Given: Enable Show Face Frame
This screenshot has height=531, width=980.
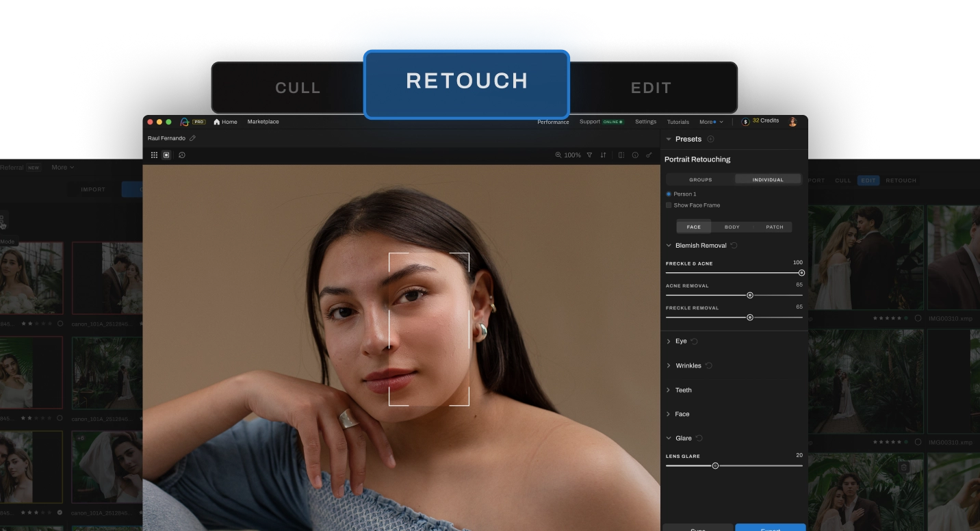Looking at the screenshot, I should 669,205.
